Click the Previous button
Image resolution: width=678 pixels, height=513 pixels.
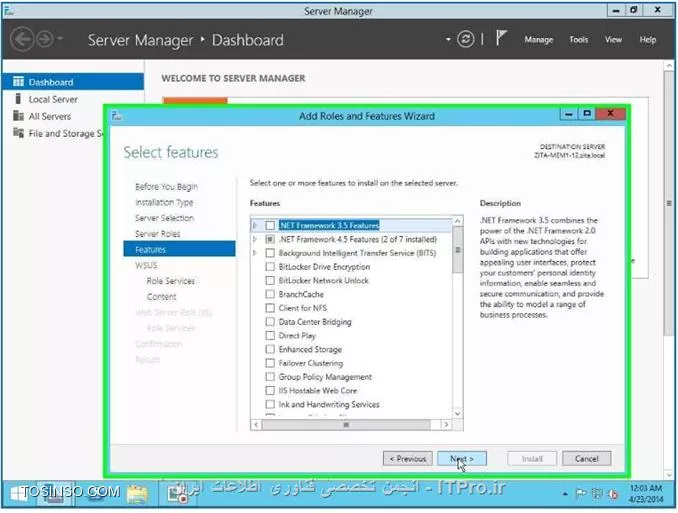coord(408,458)
